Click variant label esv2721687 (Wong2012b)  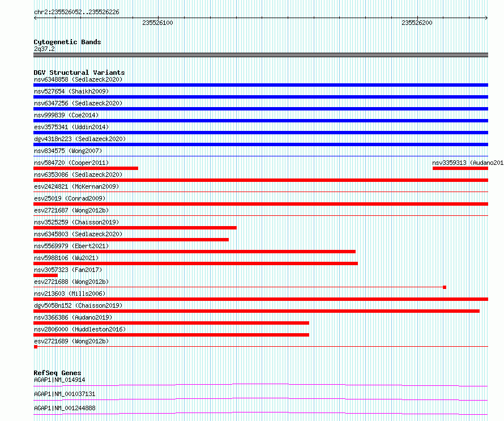coord(71,210)
